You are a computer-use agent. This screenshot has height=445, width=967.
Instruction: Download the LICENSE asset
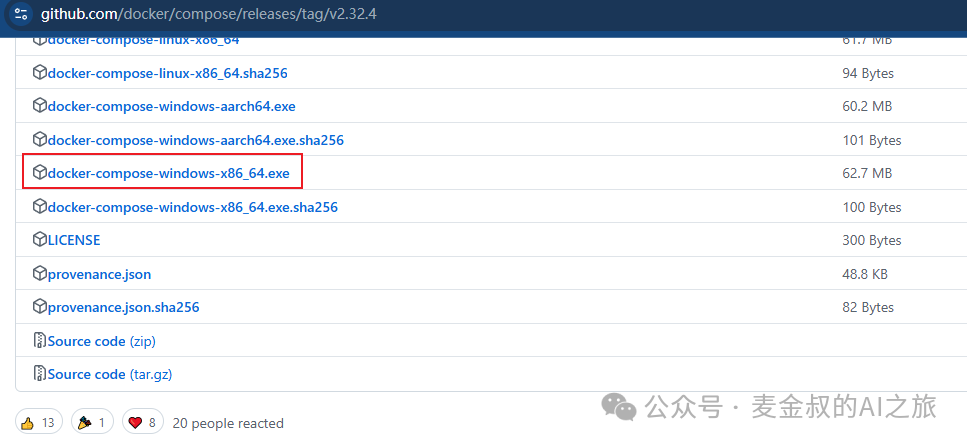(74, 240)
